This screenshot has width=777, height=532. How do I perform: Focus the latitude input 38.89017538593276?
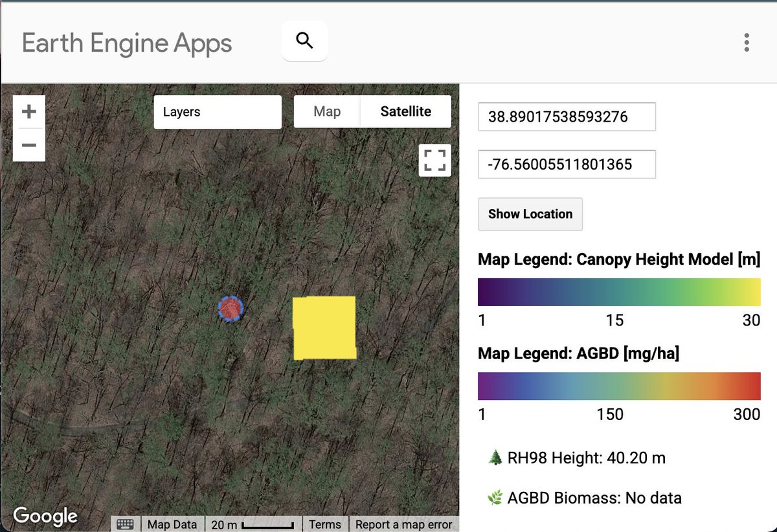(x=567, y=117)
